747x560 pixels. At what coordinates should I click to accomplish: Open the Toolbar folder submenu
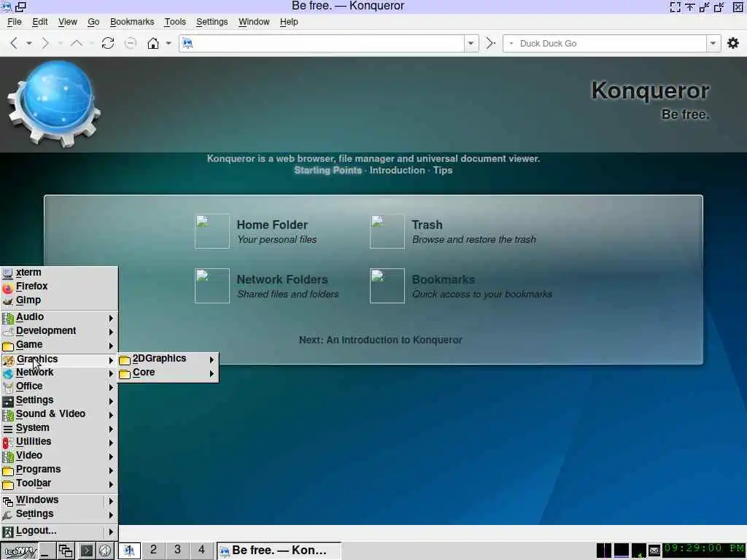click(59, 483)
